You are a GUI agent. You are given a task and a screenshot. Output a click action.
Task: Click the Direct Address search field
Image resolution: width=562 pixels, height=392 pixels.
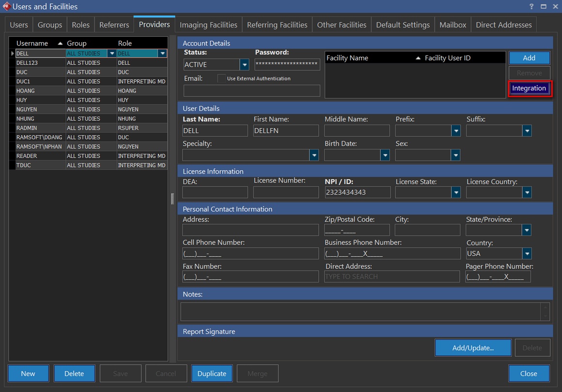(x=391, y=277)
